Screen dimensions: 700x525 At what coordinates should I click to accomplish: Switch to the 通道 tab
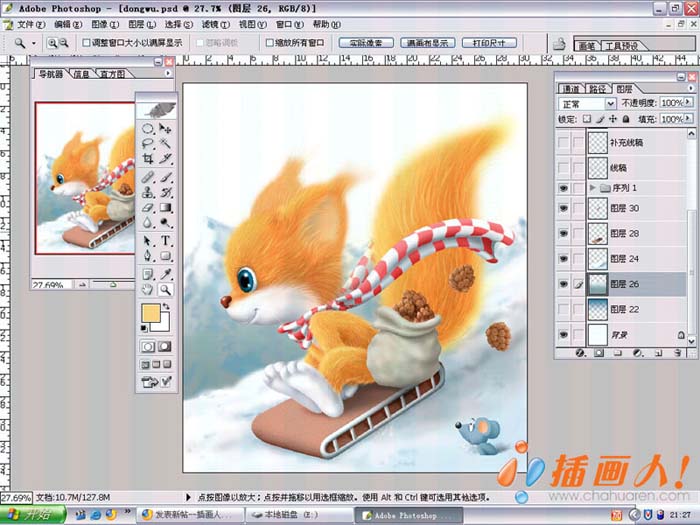coord(571,89)
